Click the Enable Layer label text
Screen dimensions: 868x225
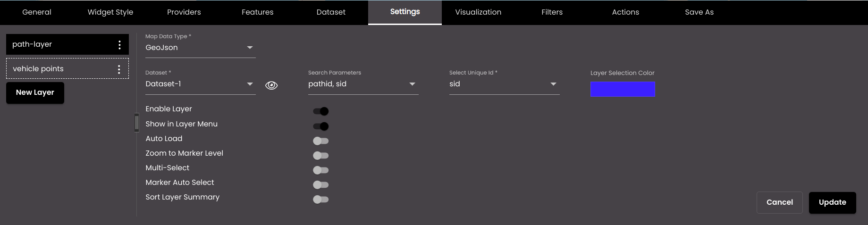click(169, 109)
